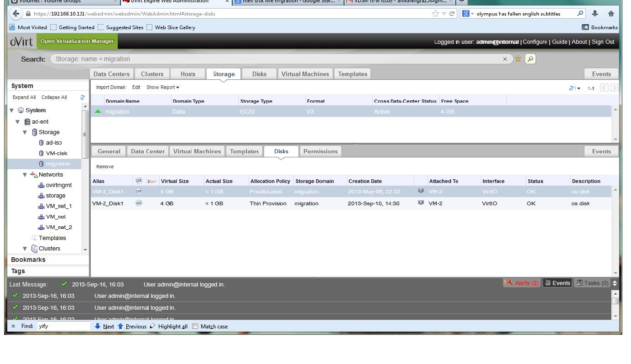Click the Import Domain button
The image size is (631, 364).
(x=110, y=87)
